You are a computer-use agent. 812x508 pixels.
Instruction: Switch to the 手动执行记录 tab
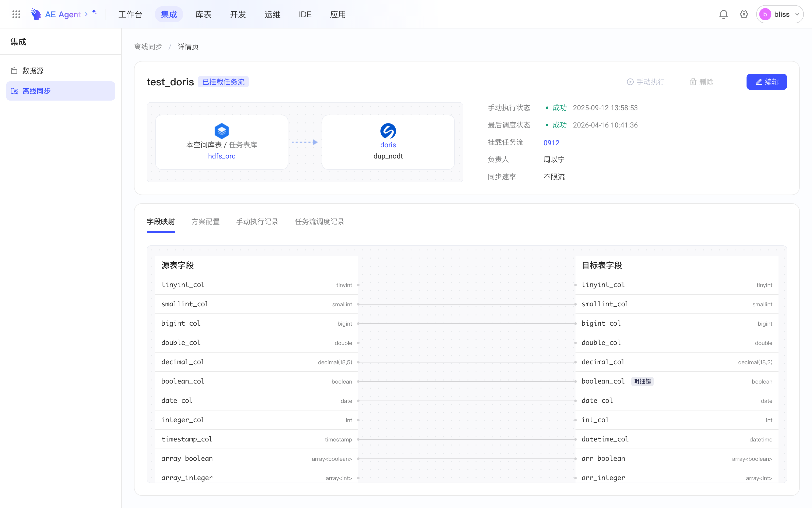(257, 222)
